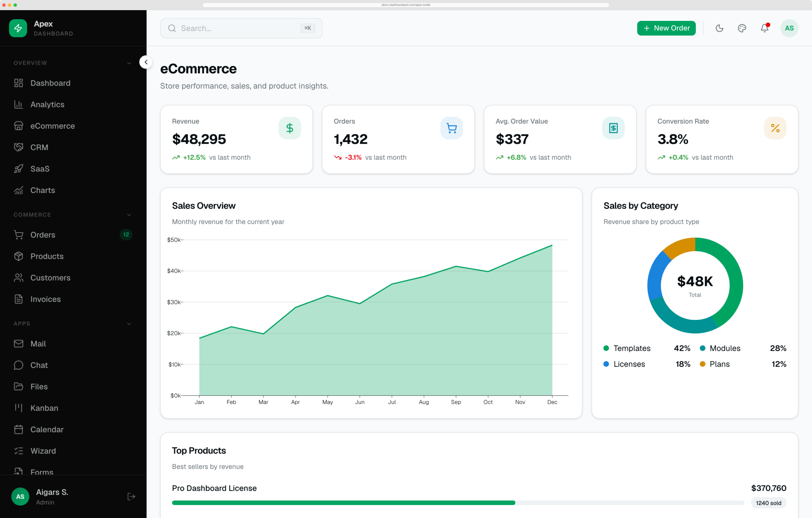Click the Templates legend green dot
Screen dimensions: 812x518
tap(606, 348)
